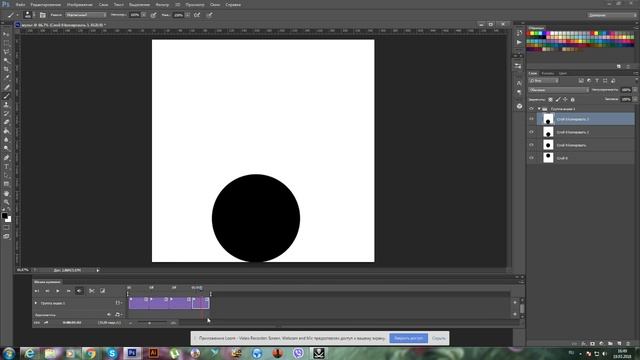Select the Eraser tool
640x360 pixels.
(x=6, y=122)
